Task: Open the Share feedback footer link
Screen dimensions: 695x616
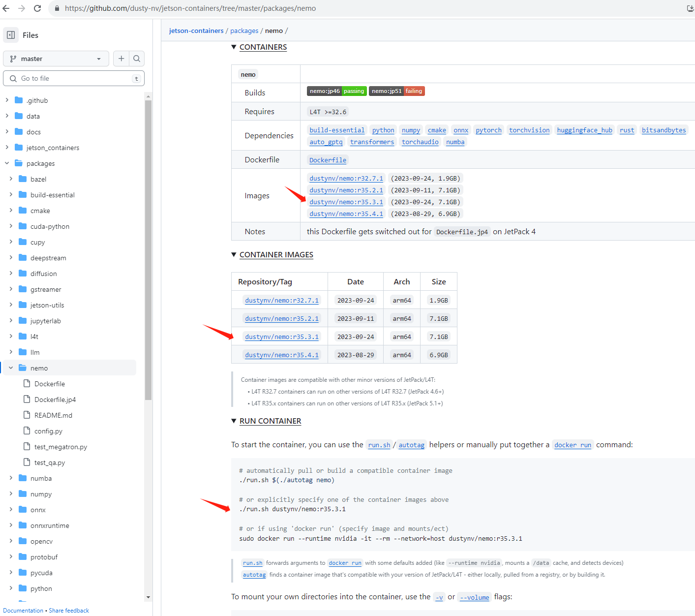Action: point(69,610)
